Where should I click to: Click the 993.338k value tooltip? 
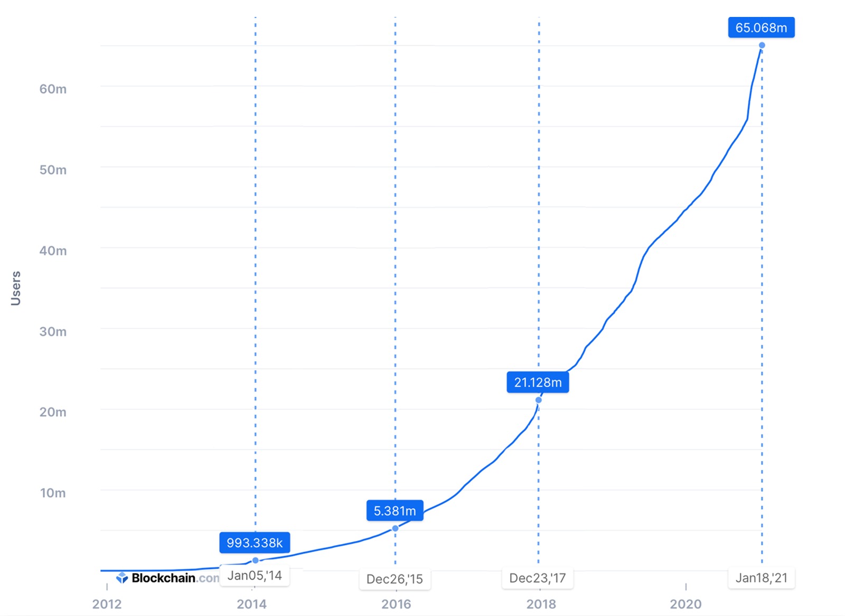tap(255, 543)
